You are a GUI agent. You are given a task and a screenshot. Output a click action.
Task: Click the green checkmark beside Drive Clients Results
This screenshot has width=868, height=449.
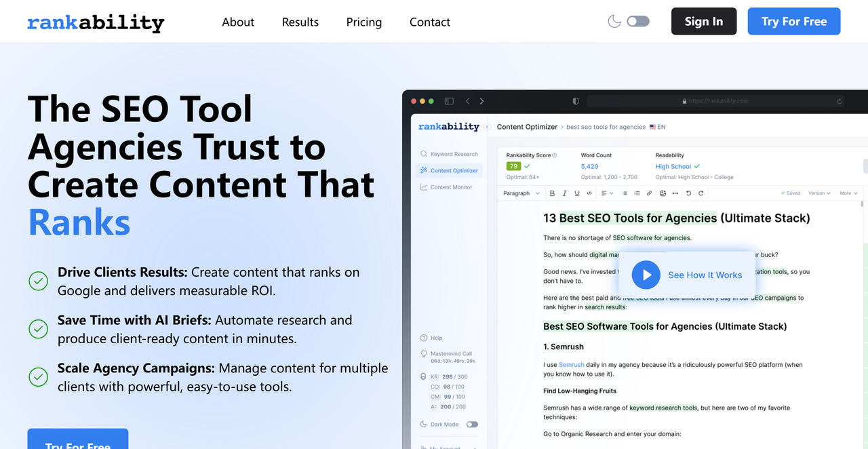pyautogui.click(x=38, y=281)
